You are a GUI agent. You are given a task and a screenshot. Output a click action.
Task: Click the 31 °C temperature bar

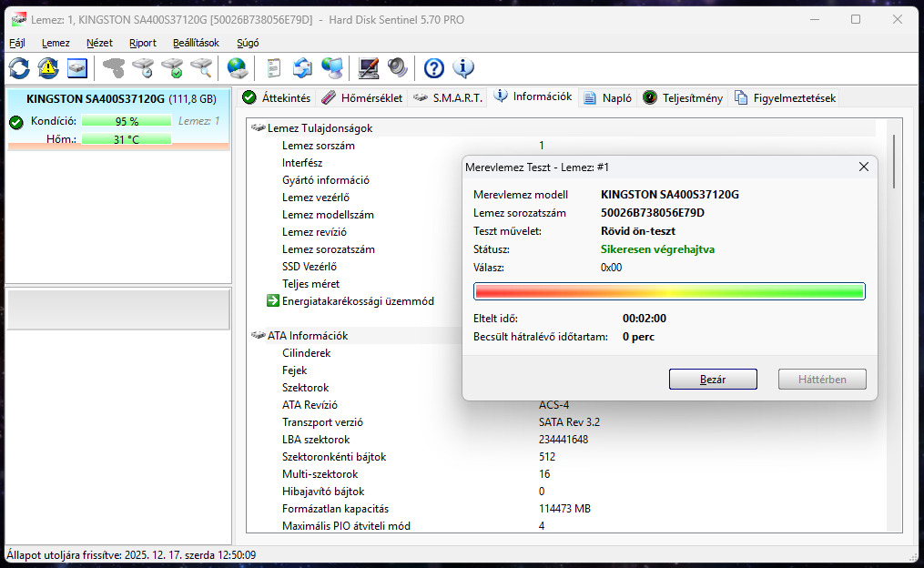coord(127,139)
